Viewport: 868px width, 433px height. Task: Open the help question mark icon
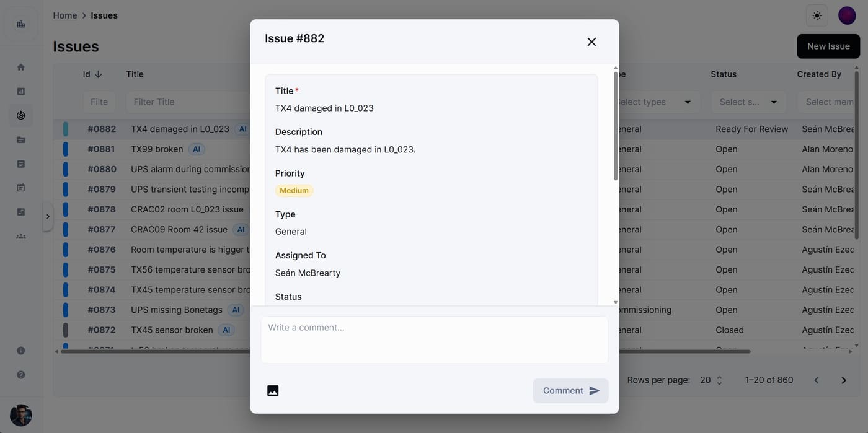(21, 375)
